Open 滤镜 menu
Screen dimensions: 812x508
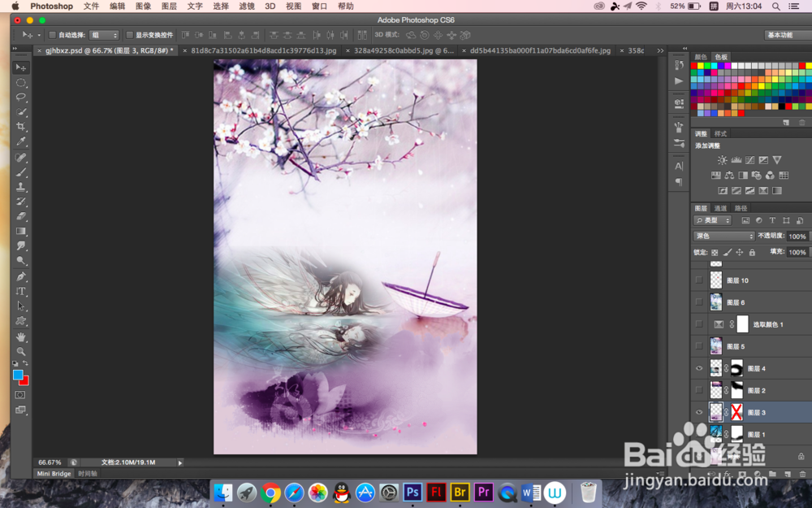[247, 7]
